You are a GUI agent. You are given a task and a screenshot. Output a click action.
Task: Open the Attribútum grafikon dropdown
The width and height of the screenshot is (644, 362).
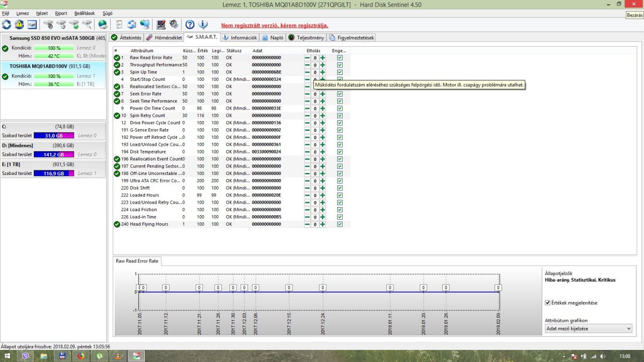pos(588,328)
